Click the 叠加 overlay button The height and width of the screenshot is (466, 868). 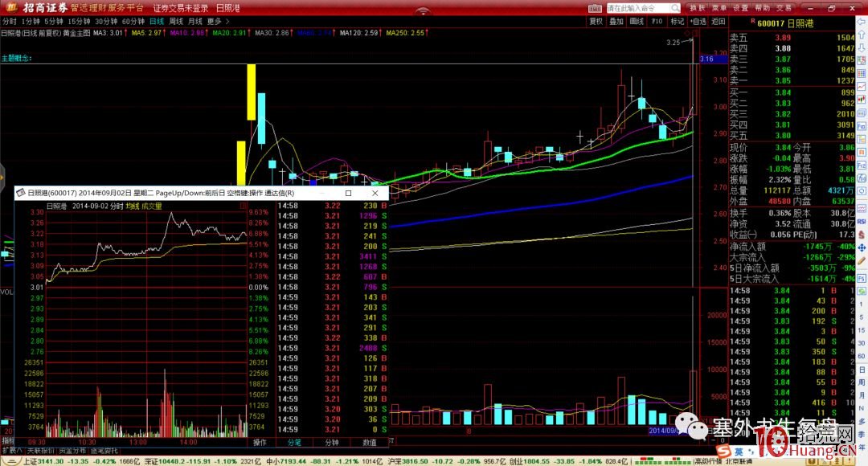click(616, 21)
